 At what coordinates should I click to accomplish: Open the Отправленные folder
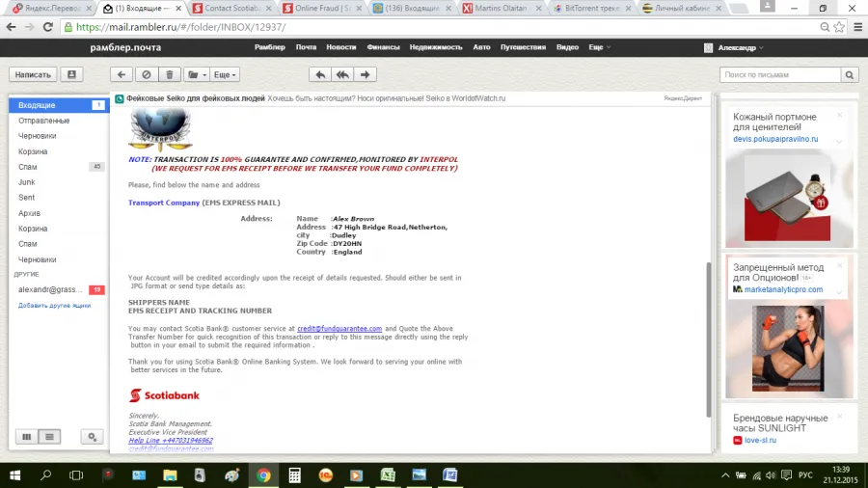43,121
